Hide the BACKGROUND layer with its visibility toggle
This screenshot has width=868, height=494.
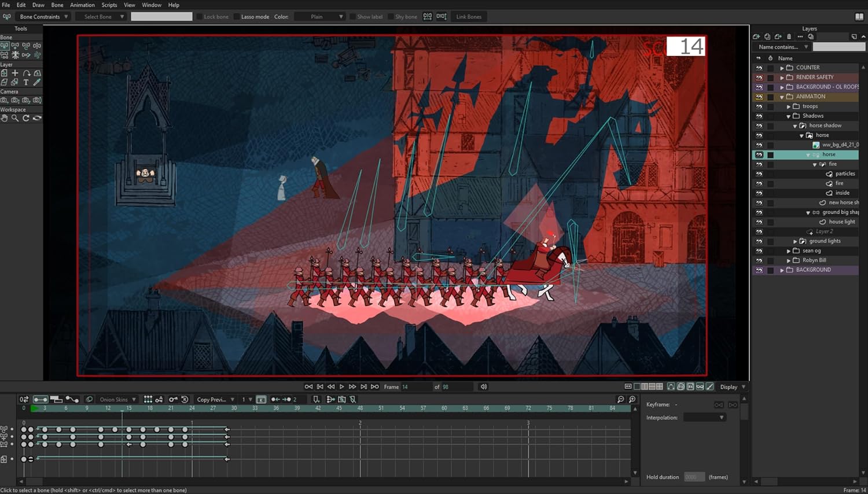click(x=759, y=270)
